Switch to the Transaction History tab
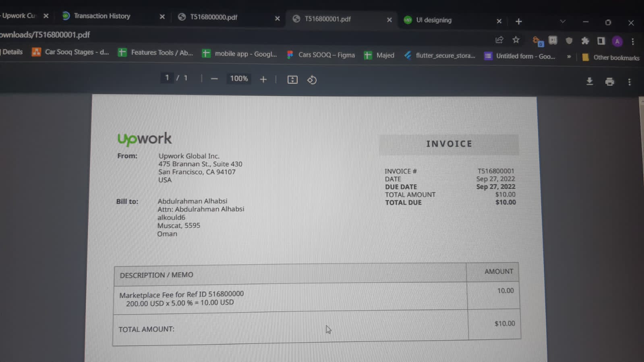Viewport: 644px width, 362px height. (102, 16)
